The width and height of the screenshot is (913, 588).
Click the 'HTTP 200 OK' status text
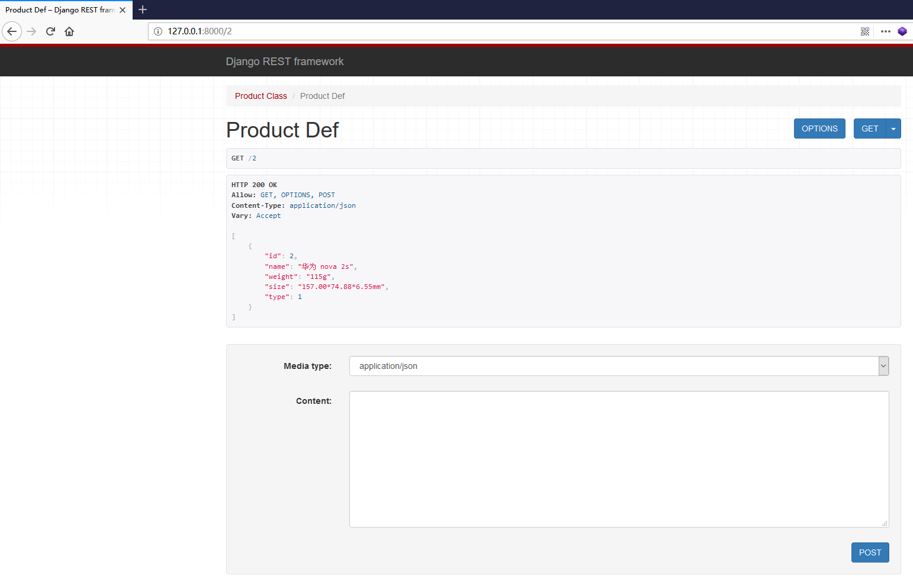point(254,185)
